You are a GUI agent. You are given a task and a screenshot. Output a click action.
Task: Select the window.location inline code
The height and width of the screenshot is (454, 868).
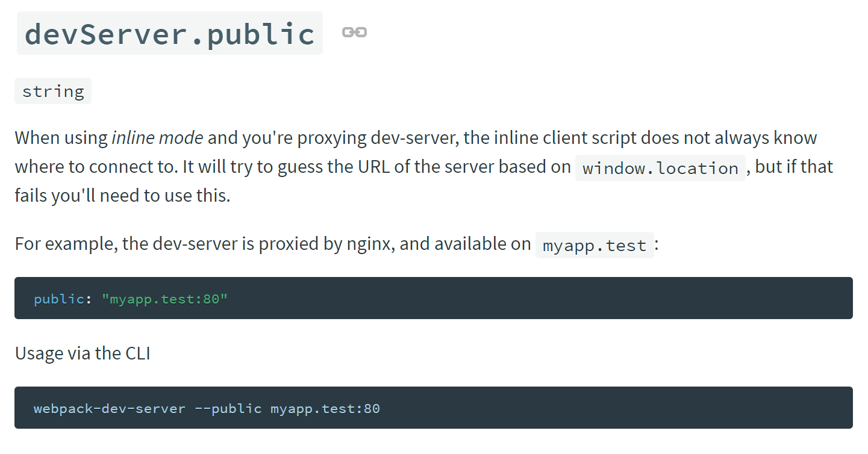[660, 168]
